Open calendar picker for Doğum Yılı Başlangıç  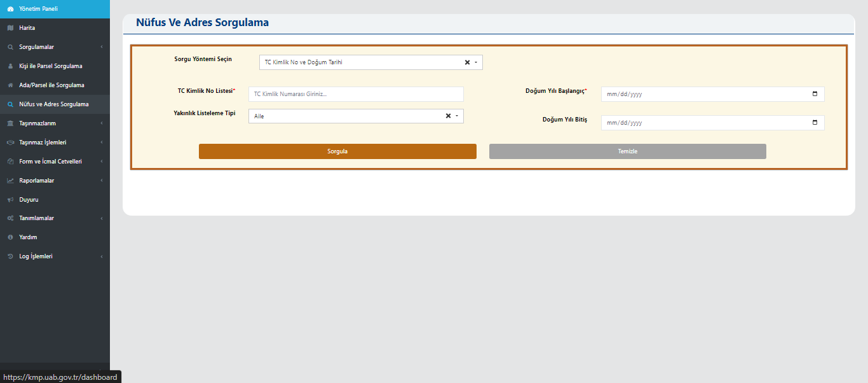coord(815,94)
